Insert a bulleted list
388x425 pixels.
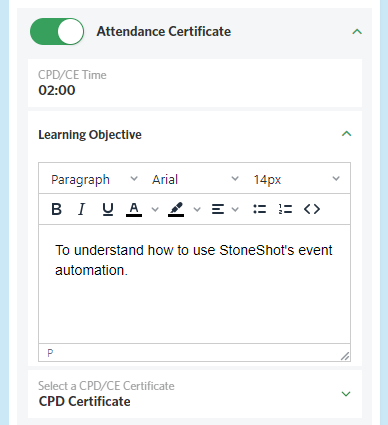point(260,209)
